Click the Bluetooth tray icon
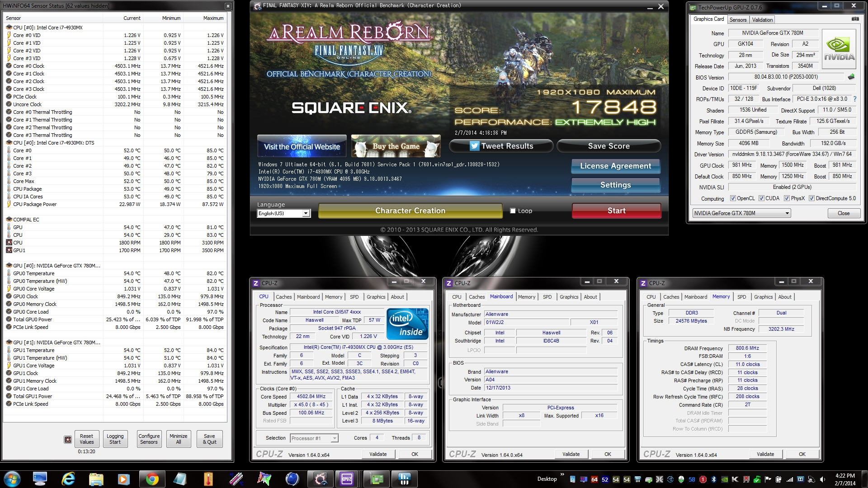The image size is (868, 488). 714,479
